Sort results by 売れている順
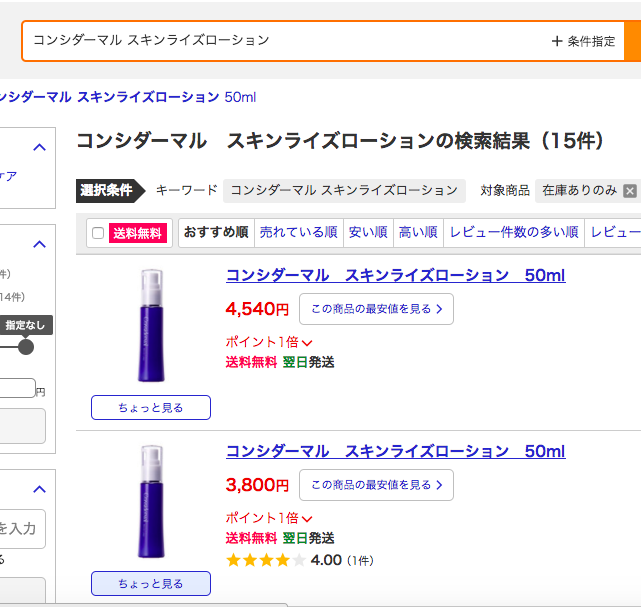This screenshot has width=641, height=607. 298,233
